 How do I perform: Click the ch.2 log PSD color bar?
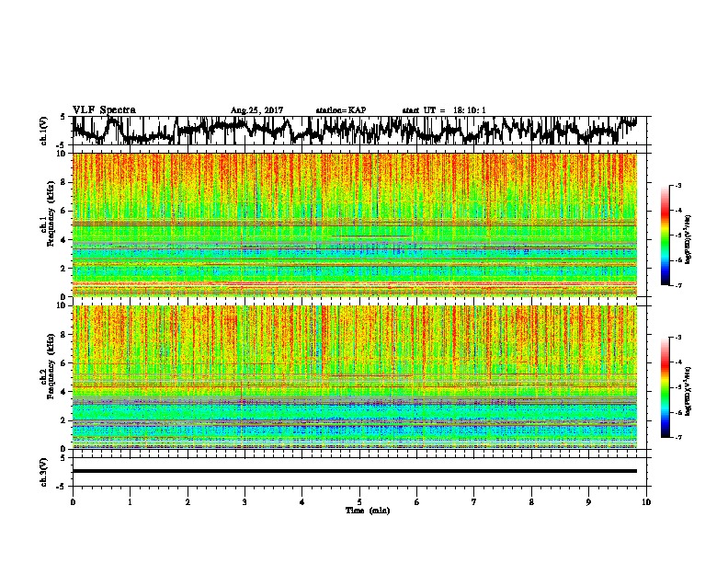[x=665, y=387]
